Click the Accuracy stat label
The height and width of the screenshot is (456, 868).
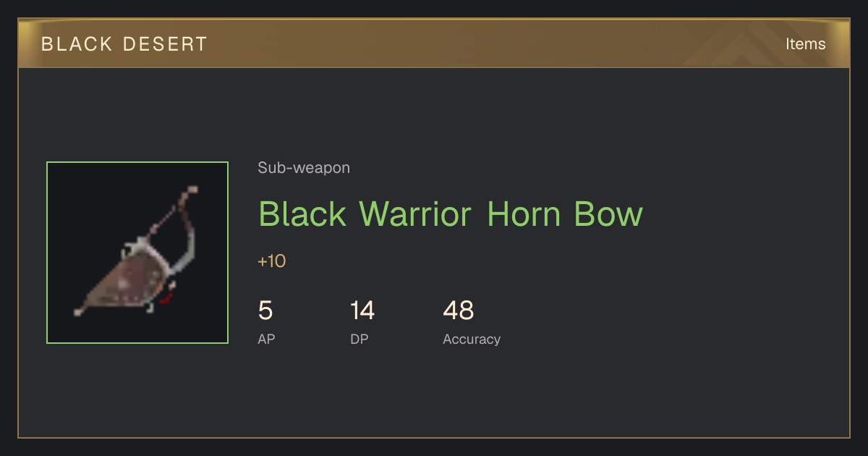[472, 339]
